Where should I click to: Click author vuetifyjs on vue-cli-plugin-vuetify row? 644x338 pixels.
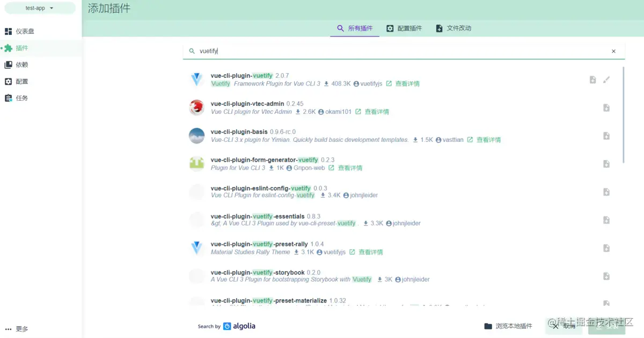point(368,84)
